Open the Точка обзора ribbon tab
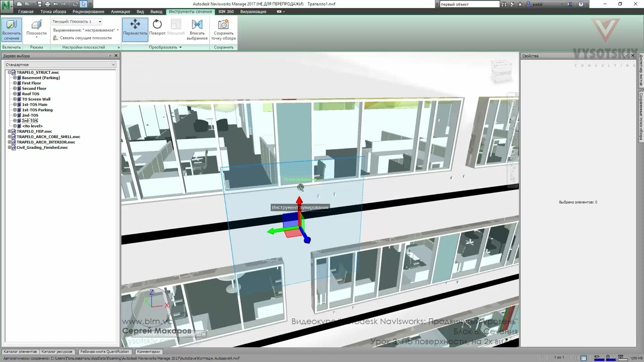The width and height of the screenshot is (644, 362). click(53, 12)
